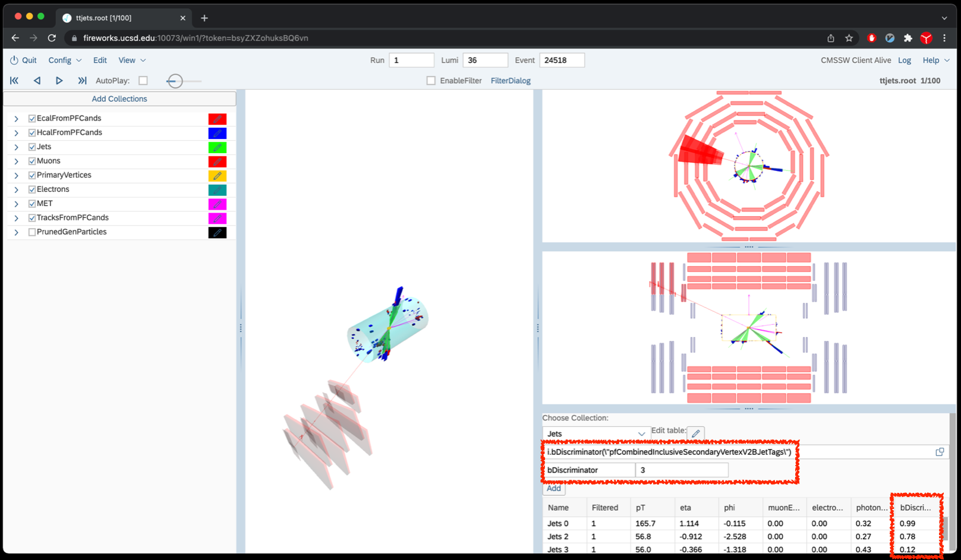Bookmark this page with star icon

coord(849,38)
